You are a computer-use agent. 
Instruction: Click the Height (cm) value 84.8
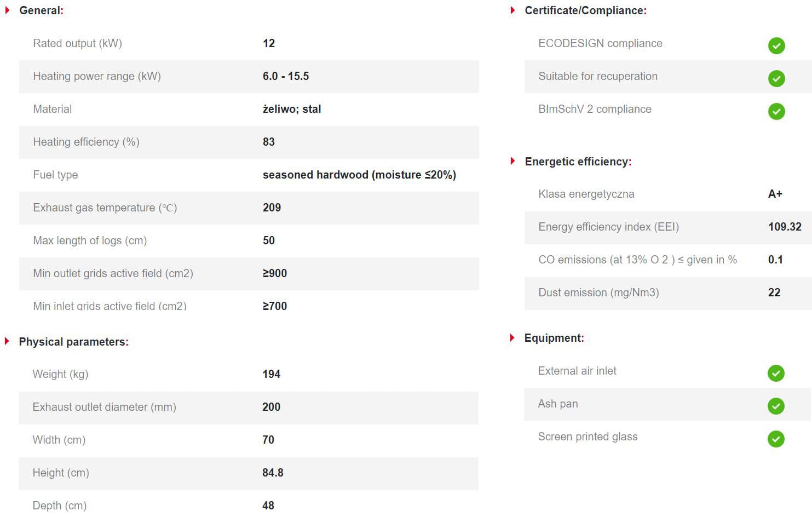(273, 473)
